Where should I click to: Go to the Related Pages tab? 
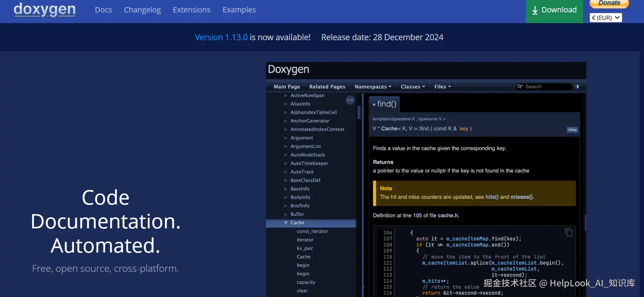click(x=327, y=87)
